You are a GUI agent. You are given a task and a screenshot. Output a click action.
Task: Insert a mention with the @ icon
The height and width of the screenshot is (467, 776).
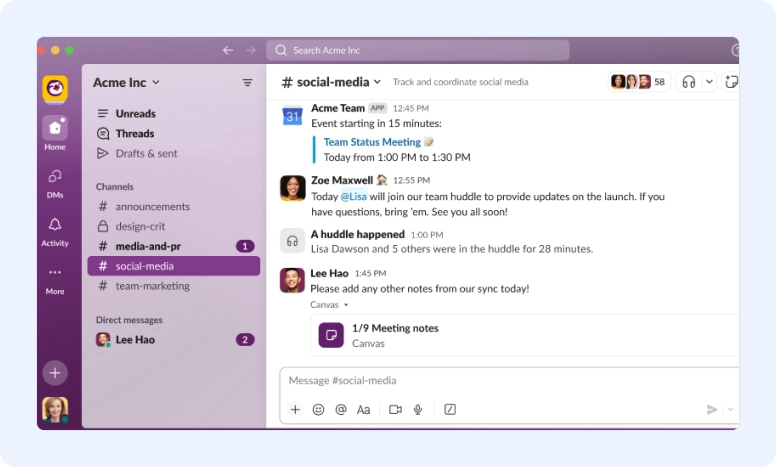(341, 409)
